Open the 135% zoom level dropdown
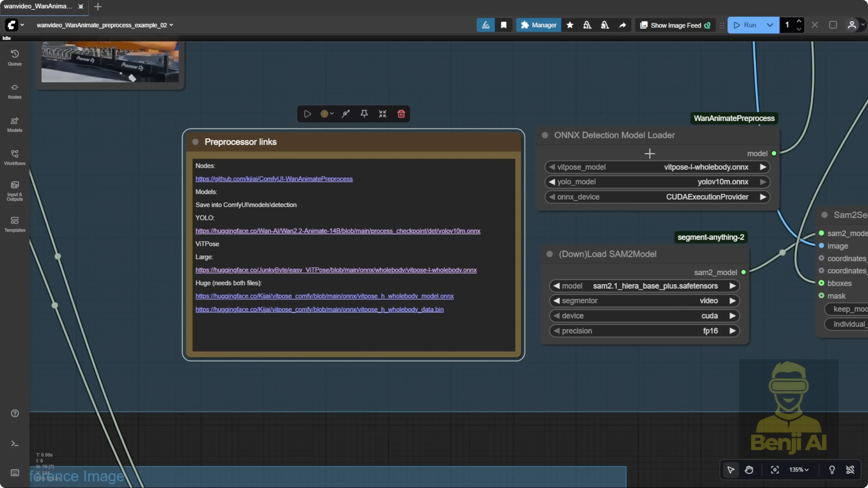This screenshot has height=488, width=868. pyautogui.click(x=799, y=470)
